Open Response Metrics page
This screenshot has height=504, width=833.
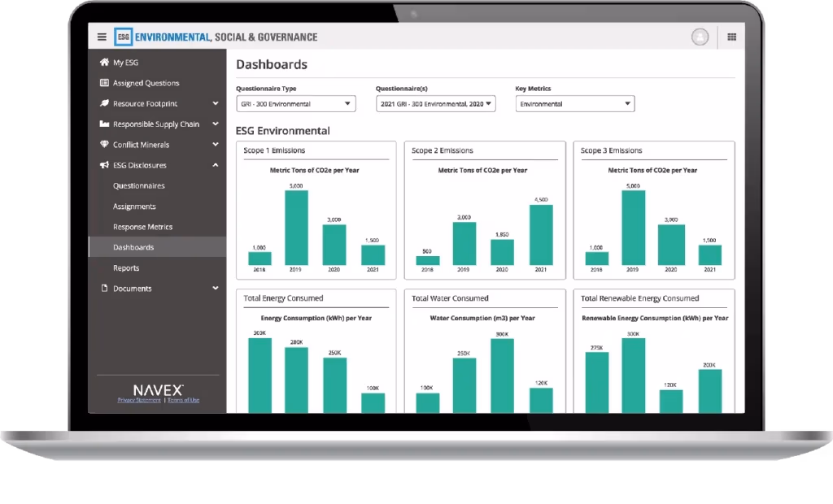point(143,227)
